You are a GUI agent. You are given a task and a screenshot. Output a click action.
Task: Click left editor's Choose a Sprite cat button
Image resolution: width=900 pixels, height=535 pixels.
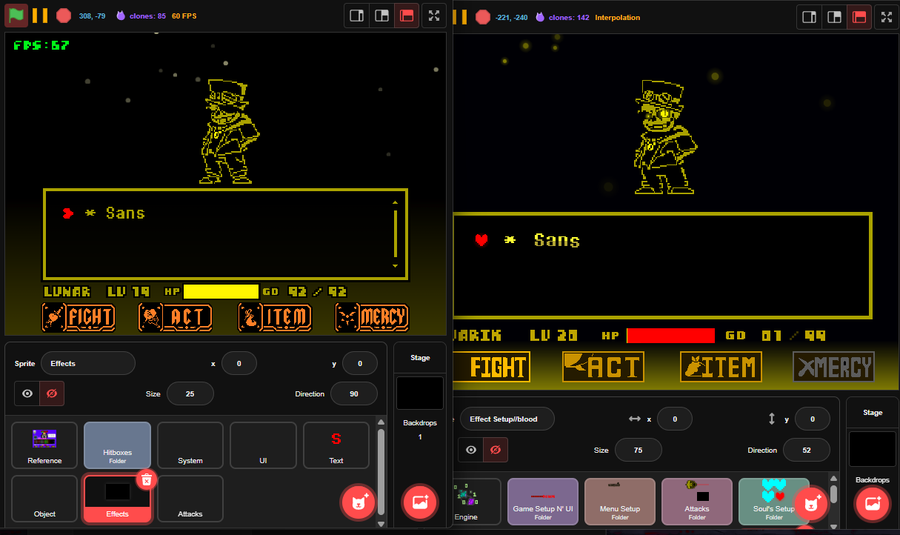359,502
